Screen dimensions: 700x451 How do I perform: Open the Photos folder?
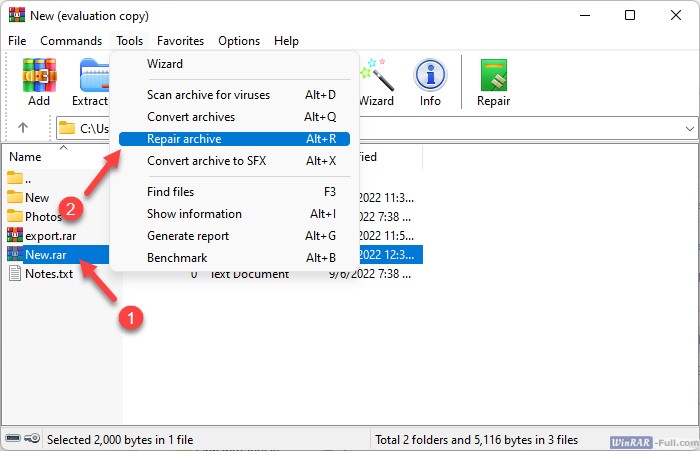(x=42, y=217)
